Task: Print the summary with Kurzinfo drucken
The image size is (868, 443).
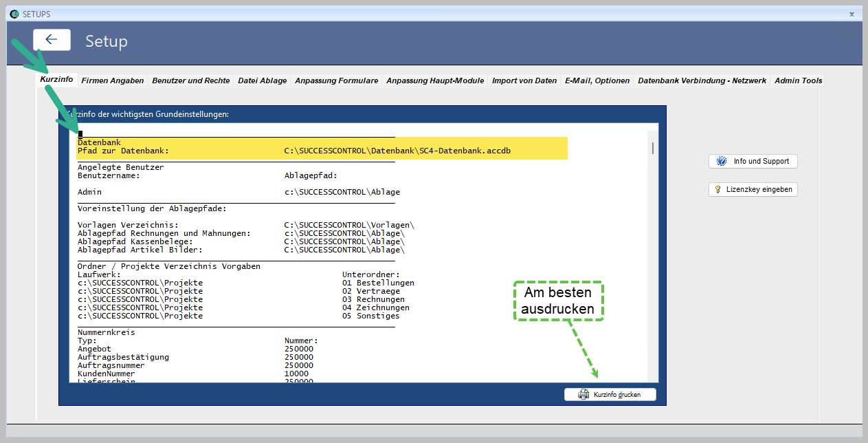Action: [610, 395]
